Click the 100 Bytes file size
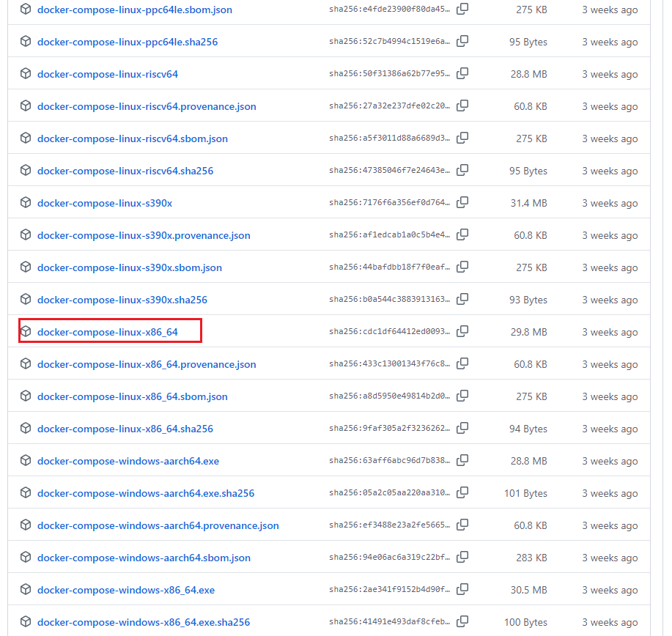Screen dimensions: 672x636 coord(526,622)
